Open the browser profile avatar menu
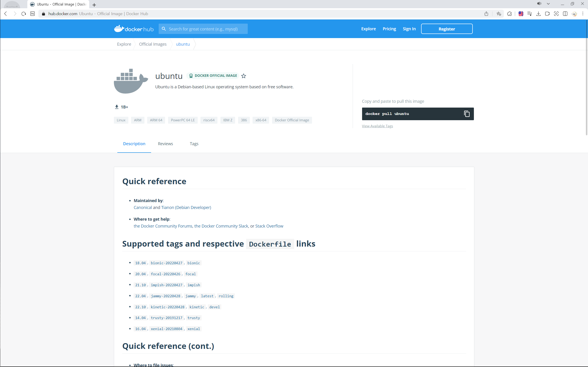This screenshot has width=588, height=367. point(574,14)
